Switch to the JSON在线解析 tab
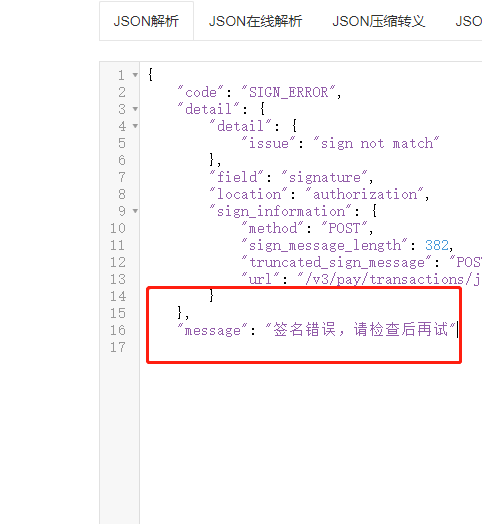The height and width of the screenshot is (524, 482). pyautogui.click(x=255, y=21)
